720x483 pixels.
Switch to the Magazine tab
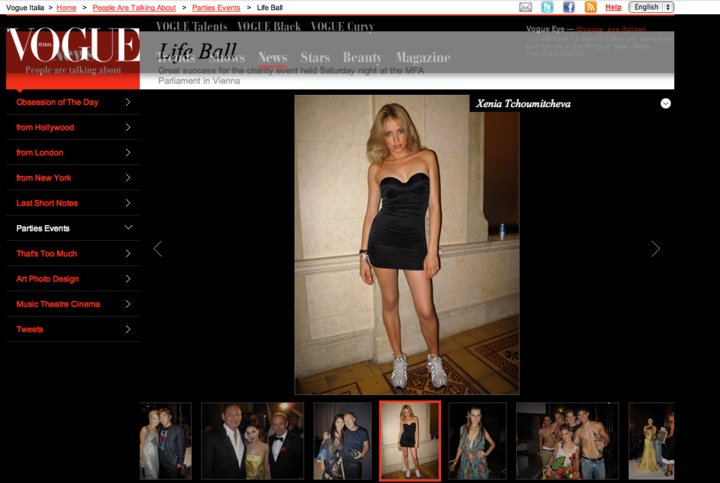pos(423,58)
